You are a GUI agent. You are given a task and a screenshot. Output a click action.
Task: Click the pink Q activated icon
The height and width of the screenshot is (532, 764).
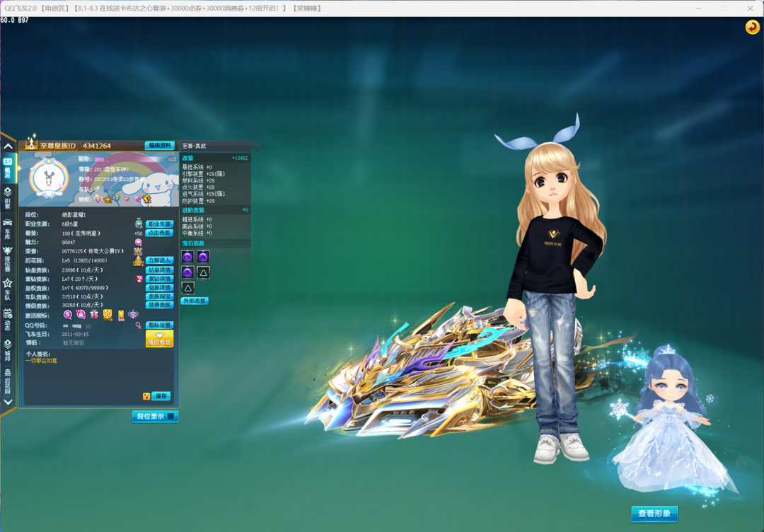(x=81, y=315)
